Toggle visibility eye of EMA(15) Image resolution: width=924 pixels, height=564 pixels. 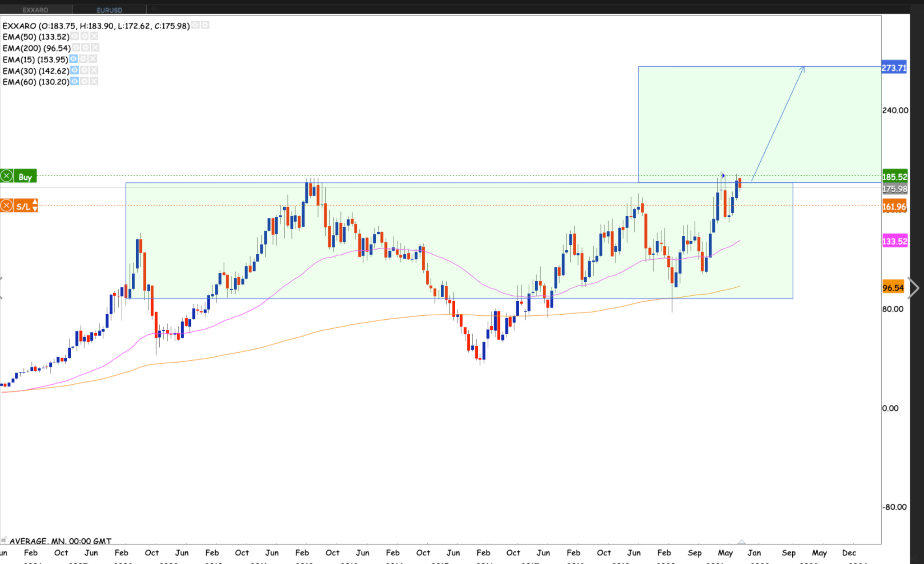pos(74,59)
